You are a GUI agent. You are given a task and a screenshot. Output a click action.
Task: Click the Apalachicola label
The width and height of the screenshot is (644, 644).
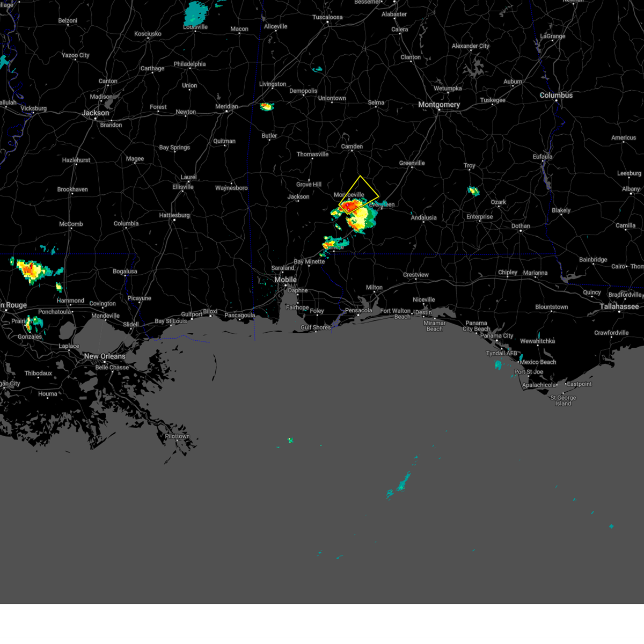click(539, 385)
